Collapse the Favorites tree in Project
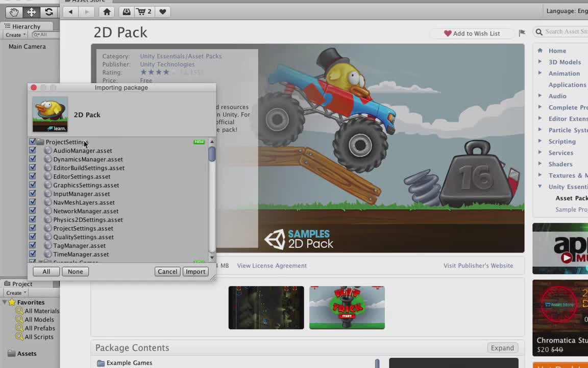The image size is (588, 368). pos(5,302)
